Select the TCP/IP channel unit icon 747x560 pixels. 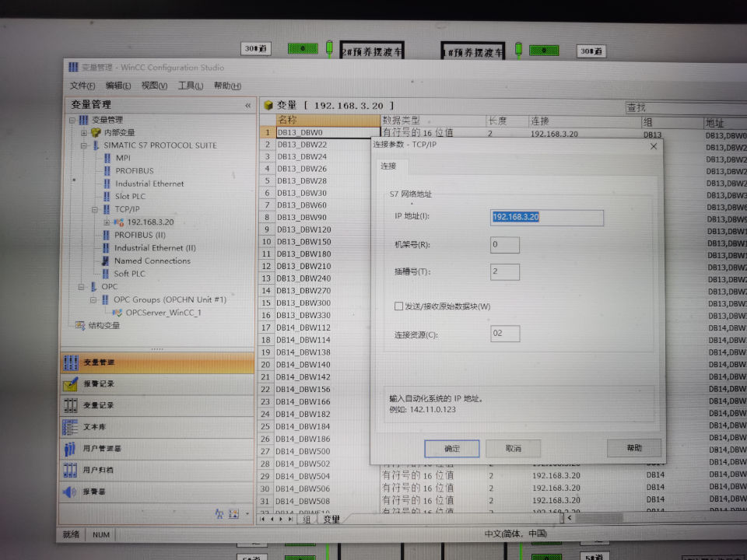tap(107, 209)
